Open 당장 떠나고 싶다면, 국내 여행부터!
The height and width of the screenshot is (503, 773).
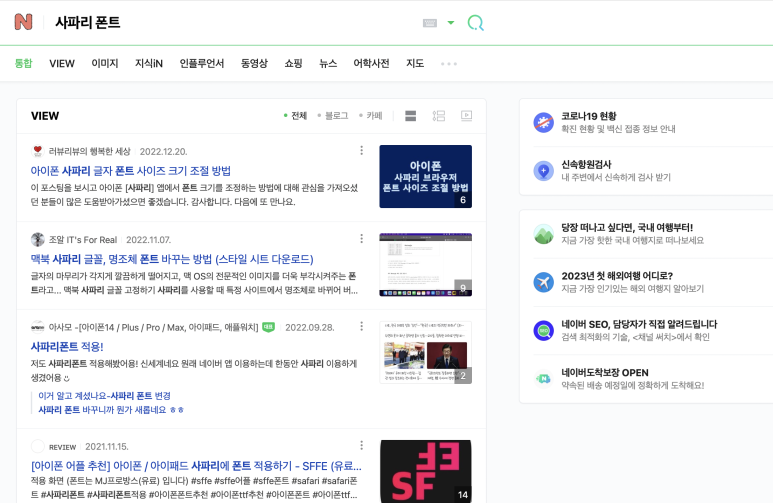[x=627, y=228]
